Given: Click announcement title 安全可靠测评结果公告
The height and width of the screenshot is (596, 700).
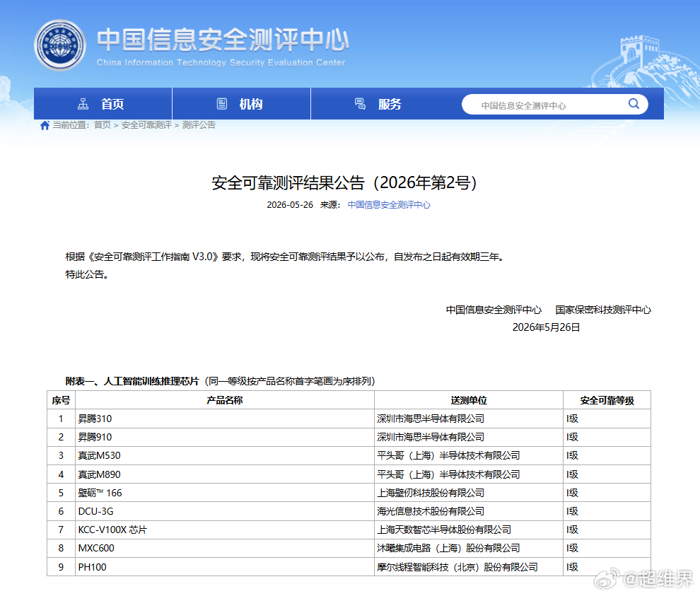Looking at the screenshot, I should tap(344, 183).
